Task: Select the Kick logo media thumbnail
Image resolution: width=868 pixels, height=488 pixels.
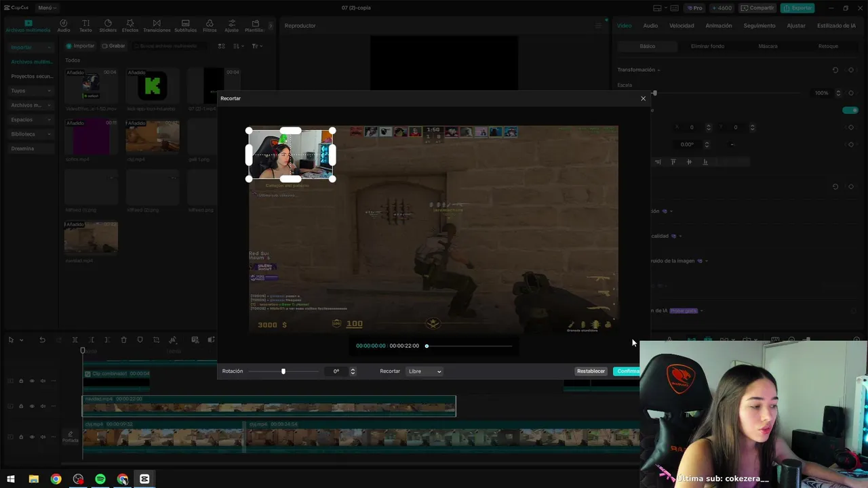Action: tap(153, 85)
